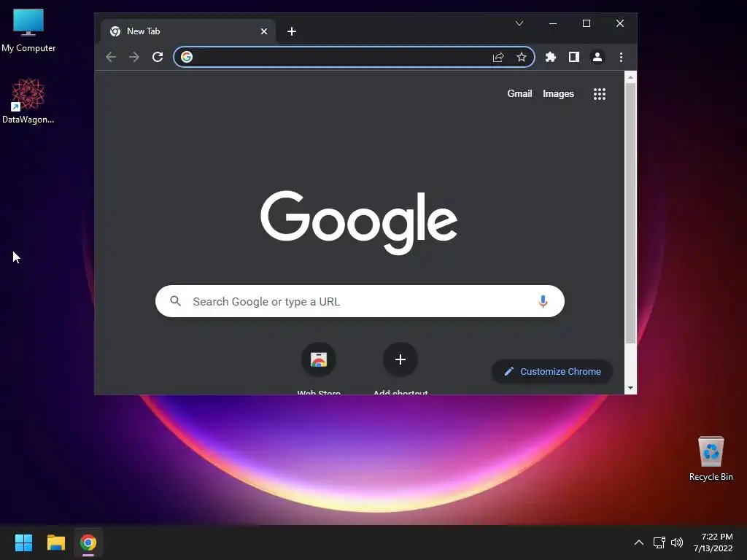Open Google Images link

pos(558,94)
